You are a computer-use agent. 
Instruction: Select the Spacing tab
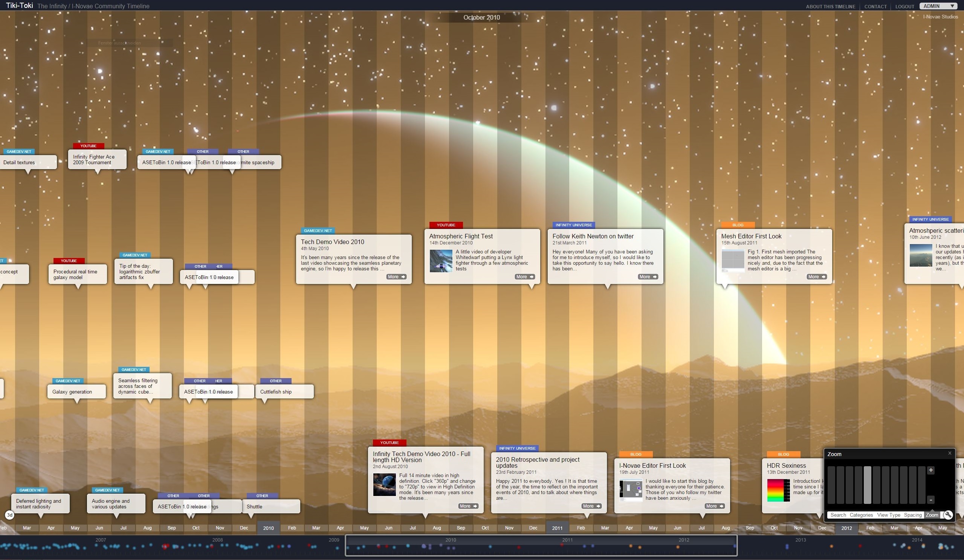[913, 515]
